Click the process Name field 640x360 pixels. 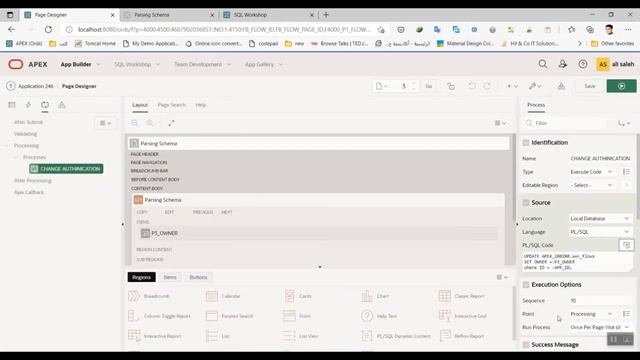click(600, 158)
